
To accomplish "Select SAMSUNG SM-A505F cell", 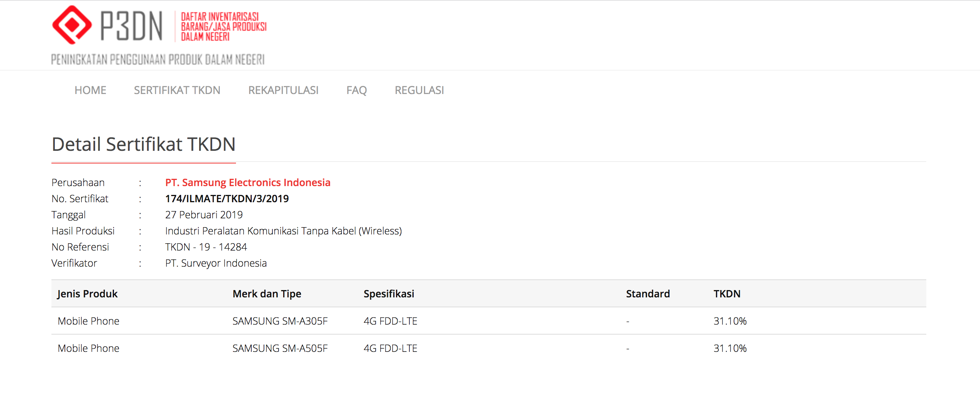I will tap(280, 348).
